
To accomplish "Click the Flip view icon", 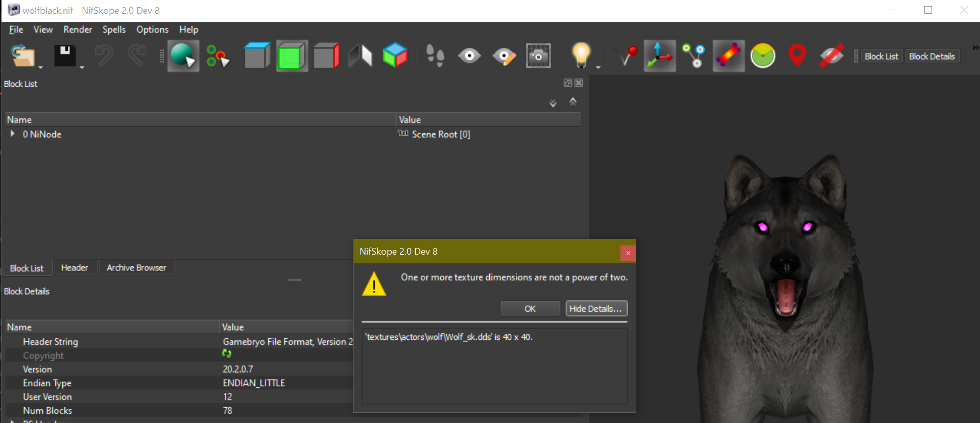I will (x=361, y=56).
